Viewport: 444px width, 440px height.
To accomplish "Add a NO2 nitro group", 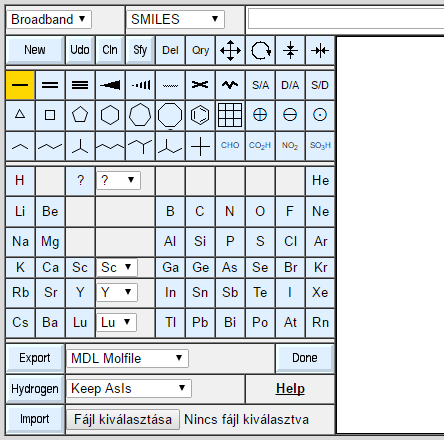I will point(290,146).
